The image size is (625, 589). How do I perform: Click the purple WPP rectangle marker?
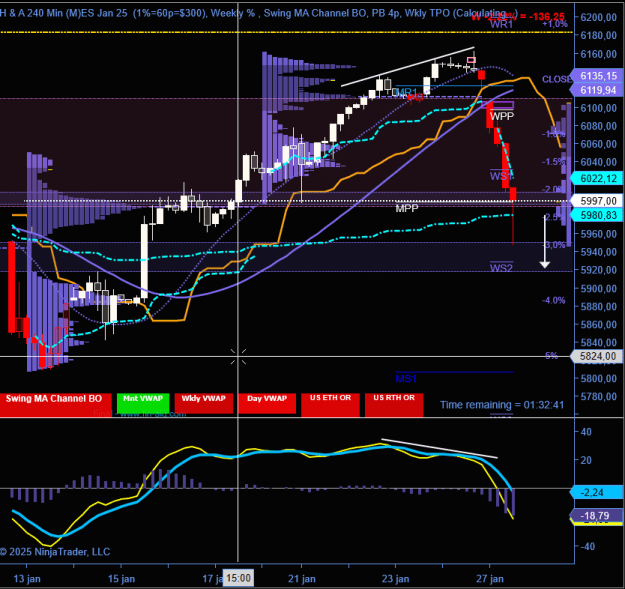(x=498, y=105)
